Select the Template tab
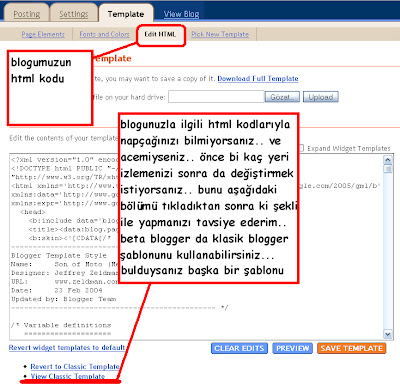The height and width of the screenshot is (385, 400). [x=126, y=14]
